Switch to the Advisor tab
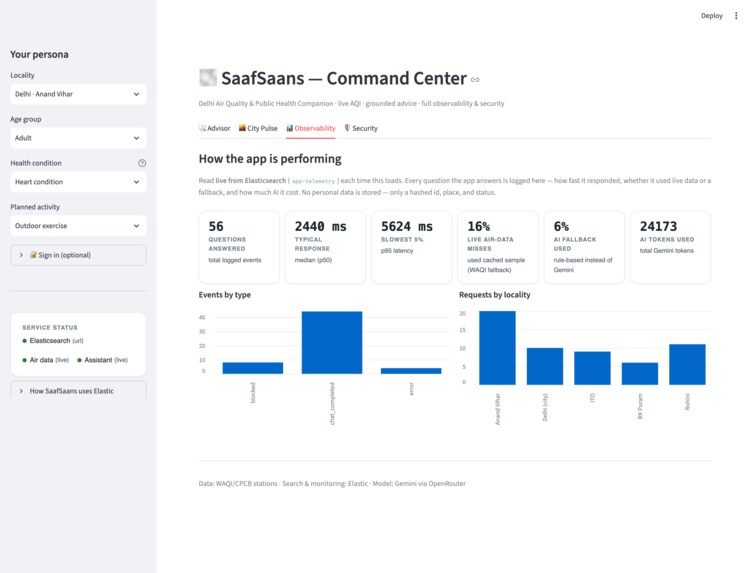 click(215, 128)
